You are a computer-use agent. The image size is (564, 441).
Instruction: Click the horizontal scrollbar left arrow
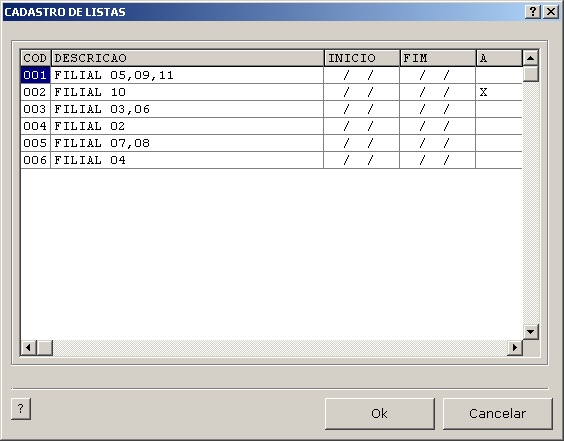click(x=28, y=347)
